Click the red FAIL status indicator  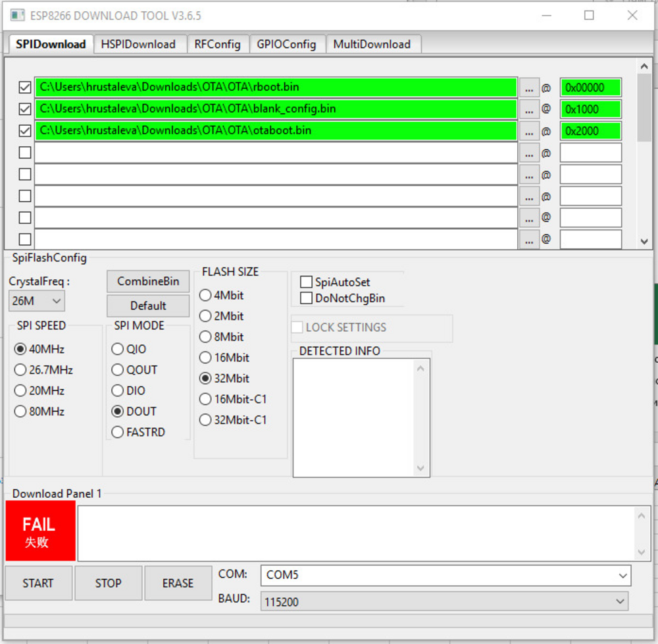click(x=40, y=531)
